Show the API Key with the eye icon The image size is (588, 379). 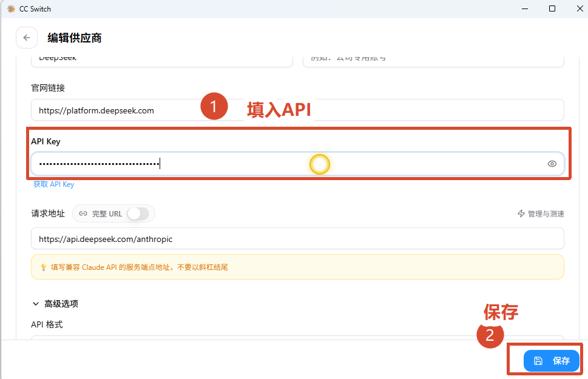click(552, 164)
